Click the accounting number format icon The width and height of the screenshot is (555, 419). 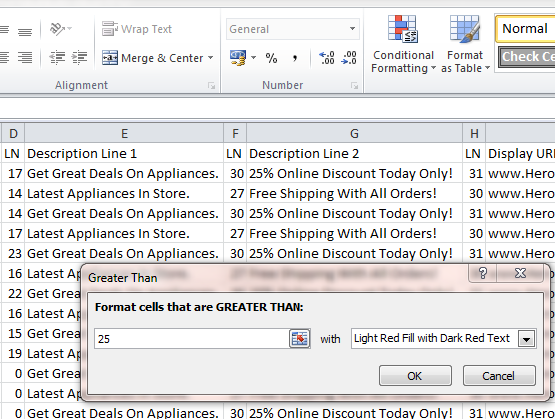pos(238,58)
